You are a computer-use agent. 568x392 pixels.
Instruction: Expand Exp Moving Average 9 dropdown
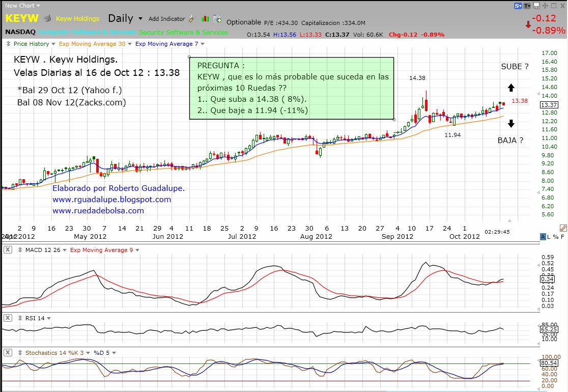137,250
